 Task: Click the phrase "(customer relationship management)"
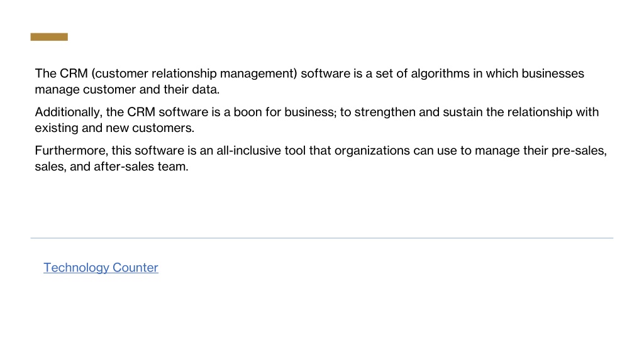tap(194, 74)
